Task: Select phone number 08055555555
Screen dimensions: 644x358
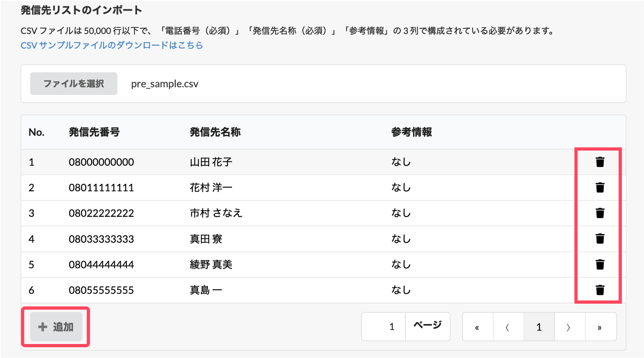Action: (101, 290)
